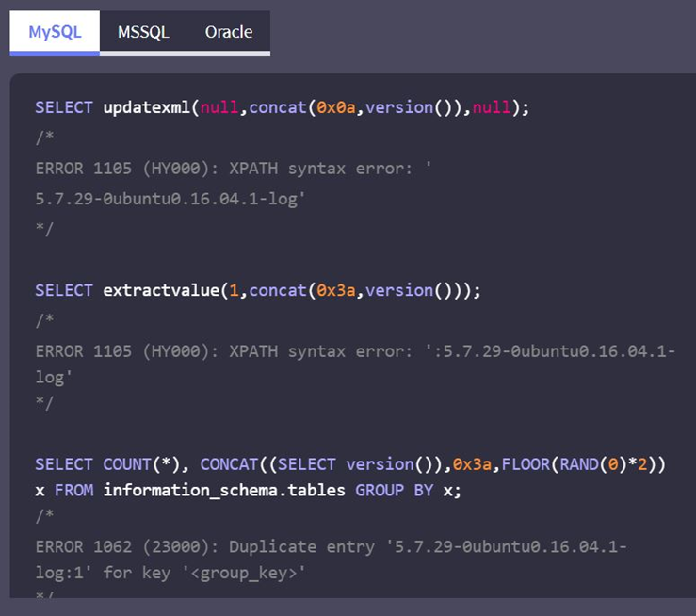
Task: Click the 'RAND' function text
Action: (x=579, y=464)
